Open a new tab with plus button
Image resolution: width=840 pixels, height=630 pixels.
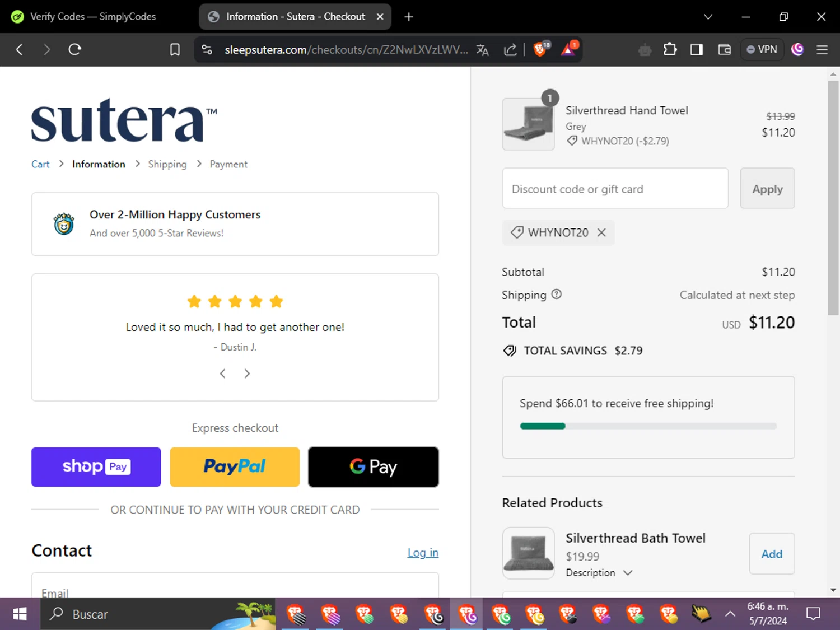(x=409, y=17)
